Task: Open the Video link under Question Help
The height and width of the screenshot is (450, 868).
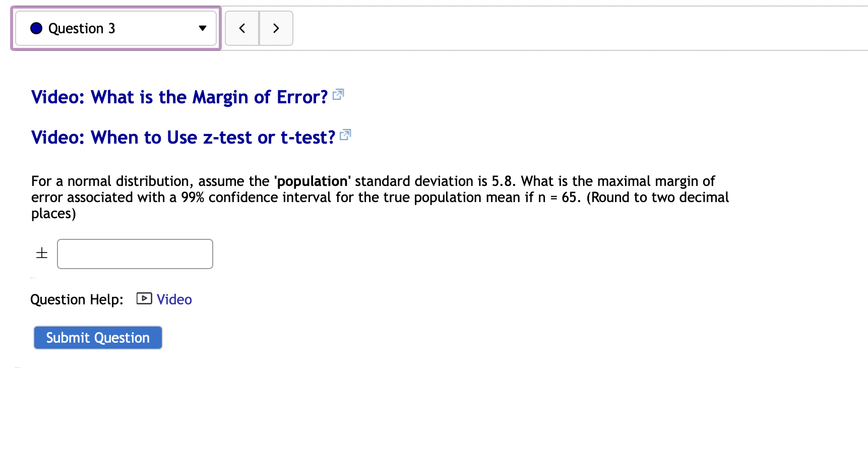Action: [x=174, y=299]
